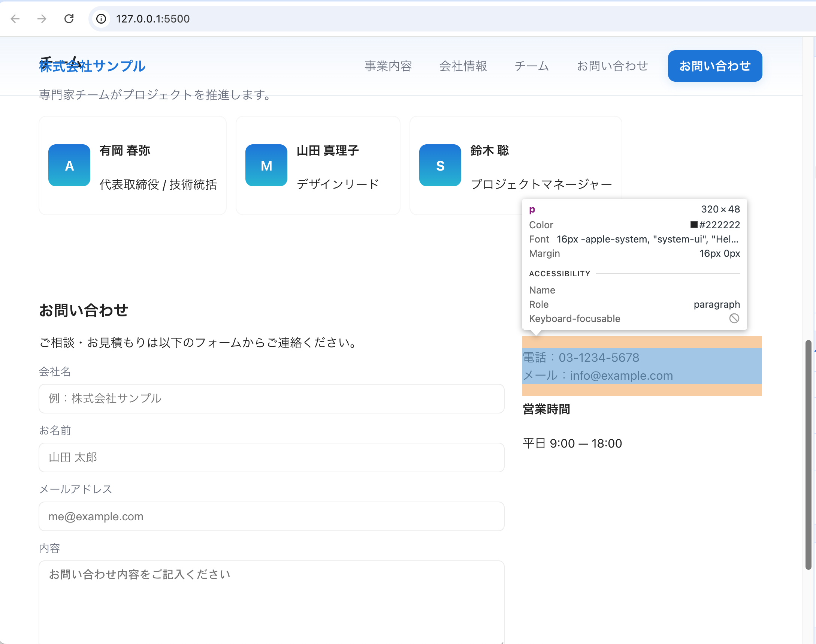The height and width of the screenshot is (644, 816).
Task: Focus the メールアドレス input field
Action: pyautogui.click(x=271, y=516)
